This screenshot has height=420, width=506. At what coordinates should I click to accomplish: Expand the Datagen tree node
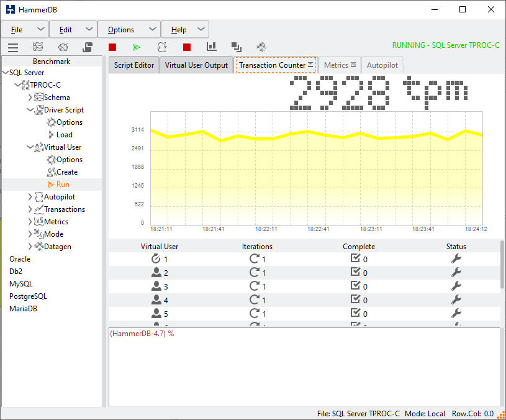30,246
